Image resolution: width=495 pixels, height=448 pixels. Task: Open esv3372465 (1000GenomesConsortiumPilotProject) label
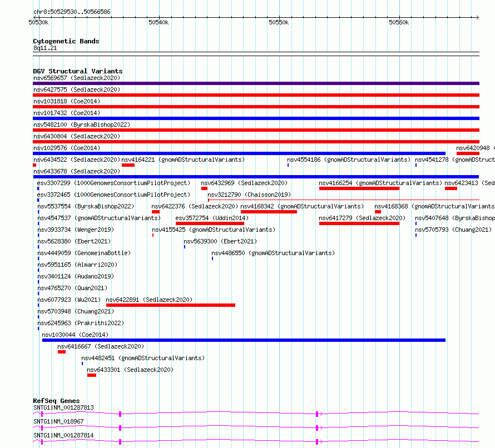click(x=113, y=195)
